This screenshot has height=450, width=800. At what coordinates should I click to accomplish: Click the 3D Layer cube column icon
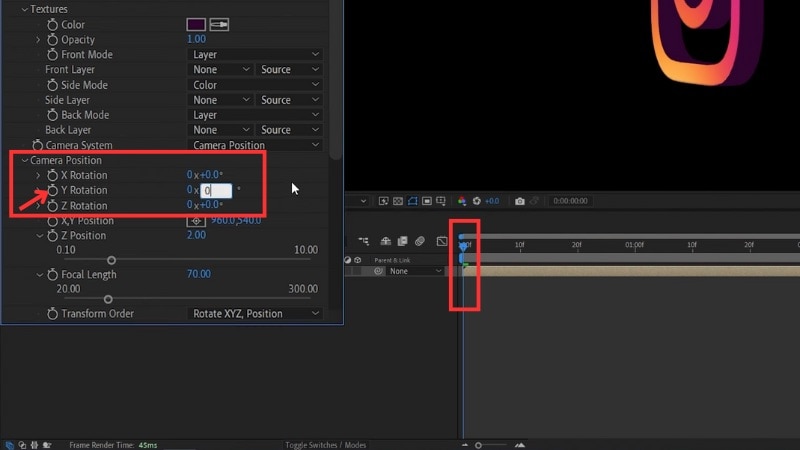point(358,260)
